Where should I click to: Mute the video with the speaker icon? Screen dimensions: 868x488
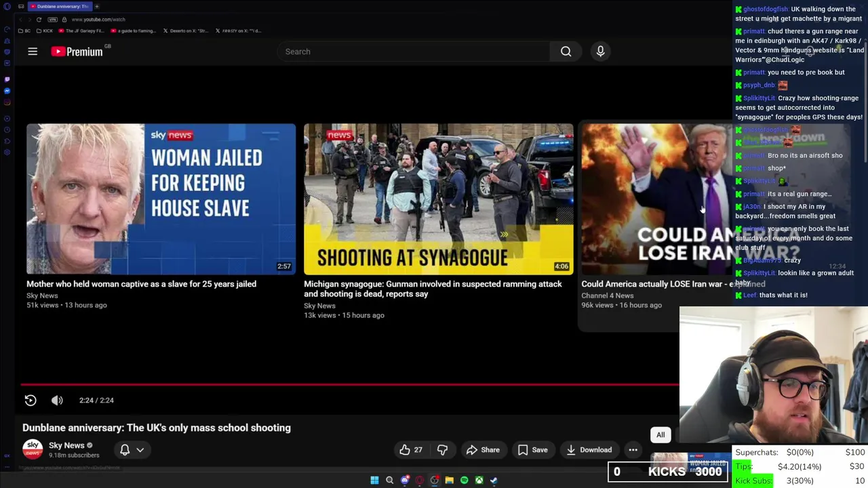point(57,401)
